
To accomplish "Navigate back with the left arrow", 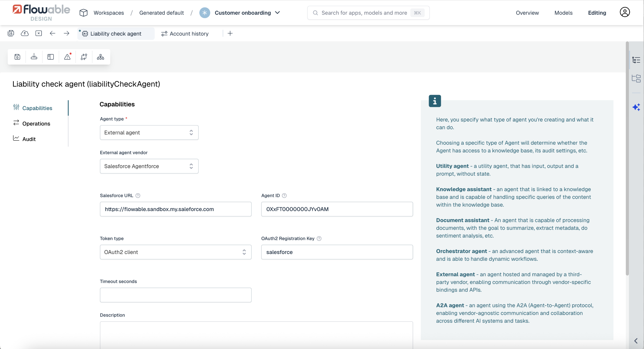I will pyautogui.click(x=52, y=33).
